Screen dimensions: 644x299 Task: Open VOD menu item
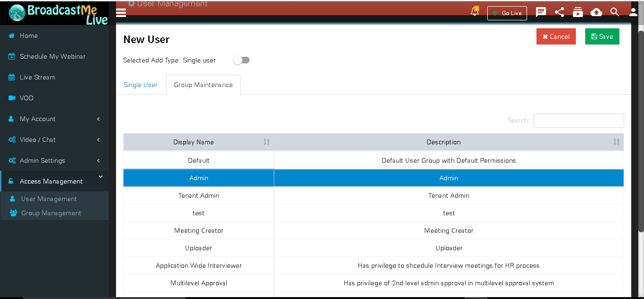click(27, 98)
